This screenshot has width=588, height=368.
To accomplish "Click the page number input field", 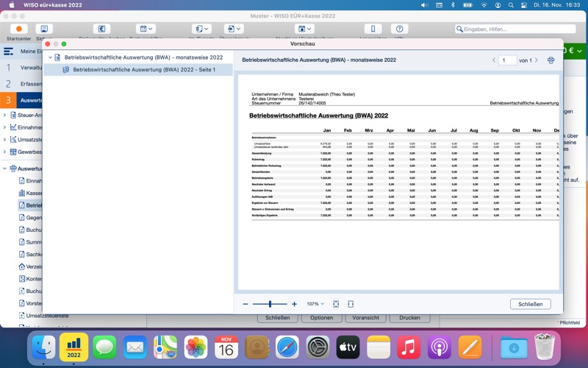I will pos(507,60).
